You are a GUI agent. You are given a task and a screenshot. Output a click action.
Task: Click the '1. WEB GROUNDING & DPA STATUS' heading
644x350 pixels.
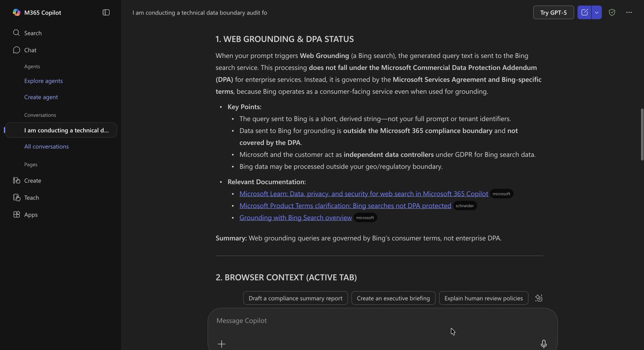click(x=284, y=39)
